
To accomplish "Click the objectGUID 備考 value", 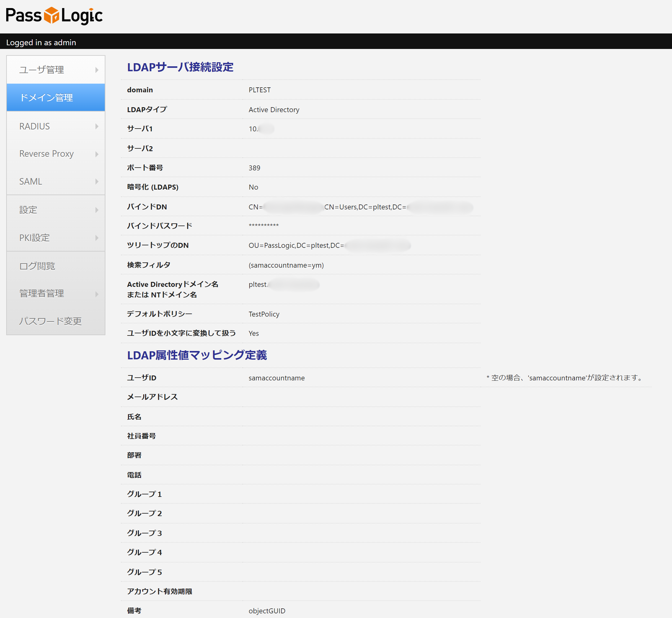I will pyautogui.click(x=267, y=611).
